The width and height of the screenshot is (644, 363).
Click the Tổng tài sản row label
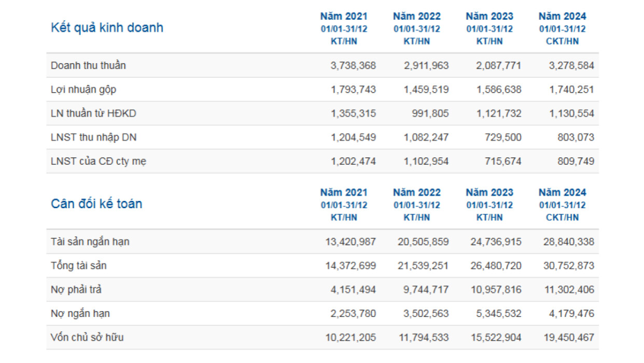click(79, 266)
